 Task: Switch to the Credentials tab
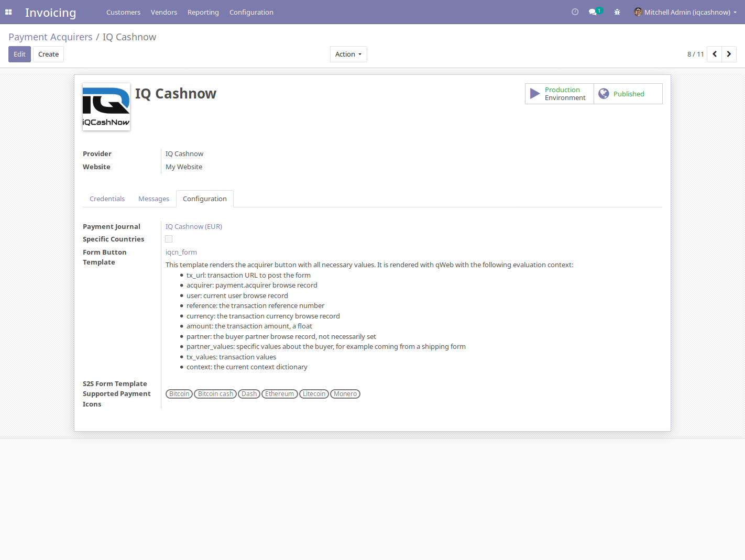(107, 199)
